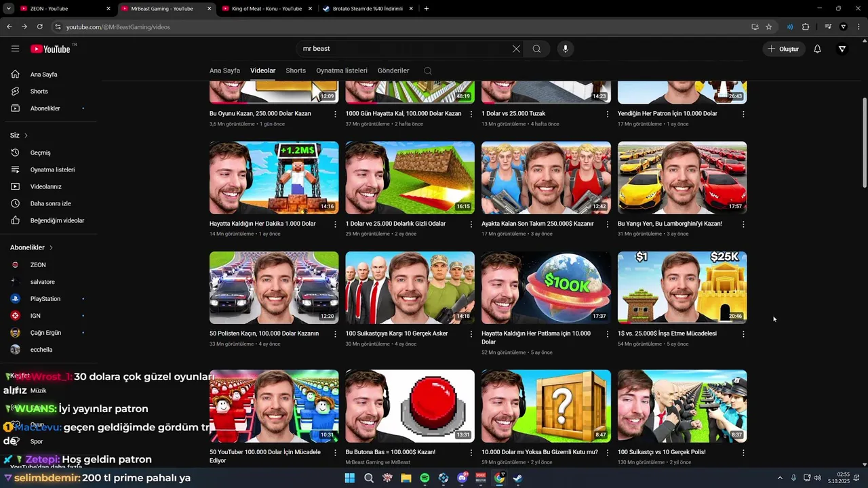Open the YouTube account avatar menu

[x=842, y=49]
